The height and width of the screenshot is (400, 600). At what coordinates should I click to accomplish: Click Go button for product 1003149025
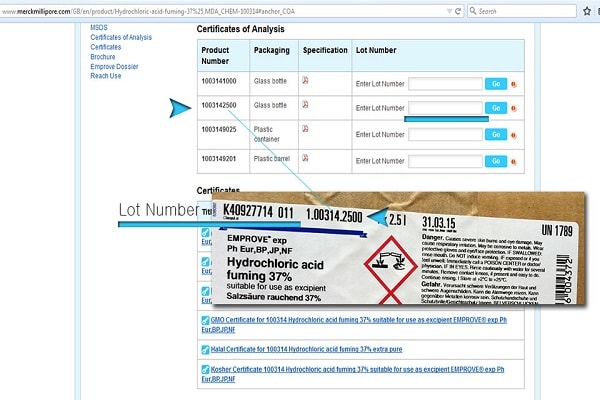(x=496, y=134)
